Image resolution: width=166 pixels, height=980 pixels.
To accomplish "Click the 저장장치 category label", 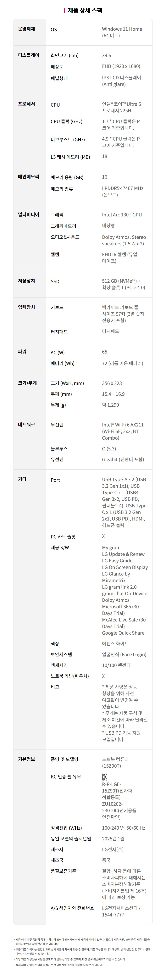I will click(x=27, y=281).
